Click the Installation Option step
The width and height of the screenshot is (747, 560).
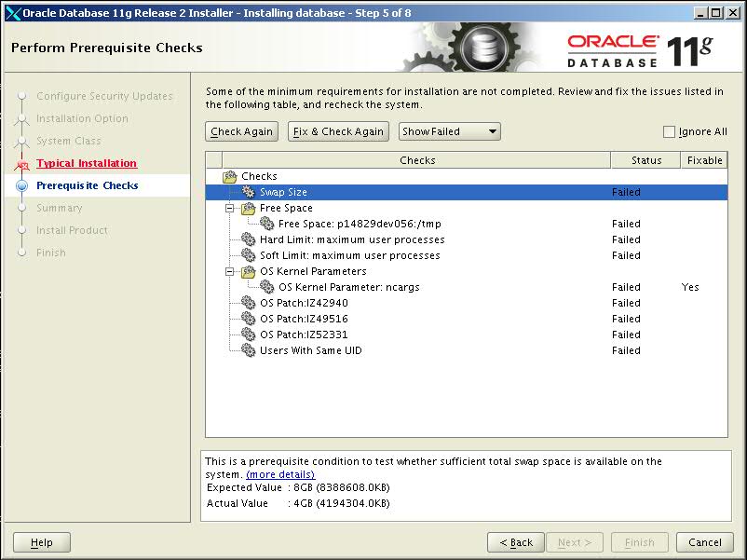point(82,118)
